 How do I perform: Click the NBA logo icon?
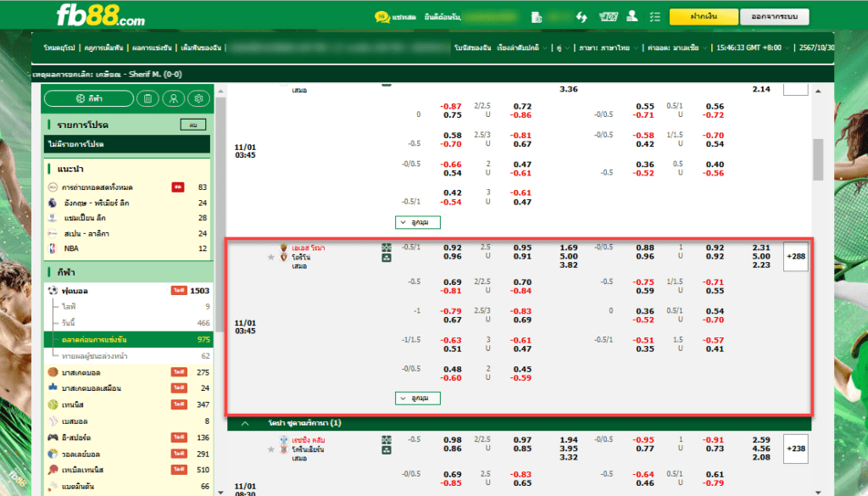pos(53,248)
